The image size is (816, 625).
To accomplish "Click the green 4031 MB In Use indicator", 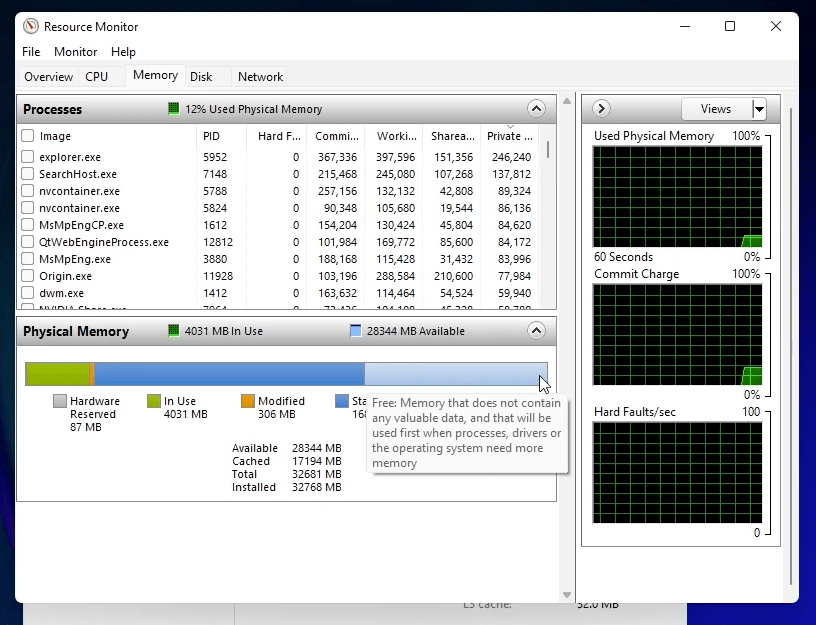I will pos(173,330).
